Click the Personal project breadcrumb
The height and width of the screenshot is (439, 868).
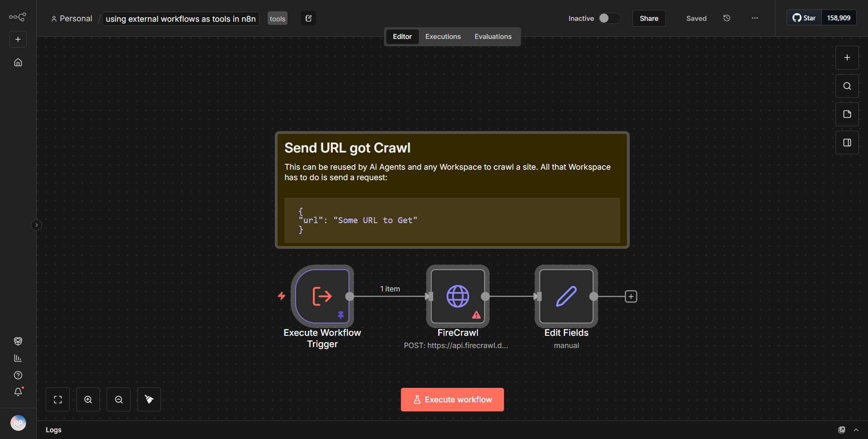point(72,19)
